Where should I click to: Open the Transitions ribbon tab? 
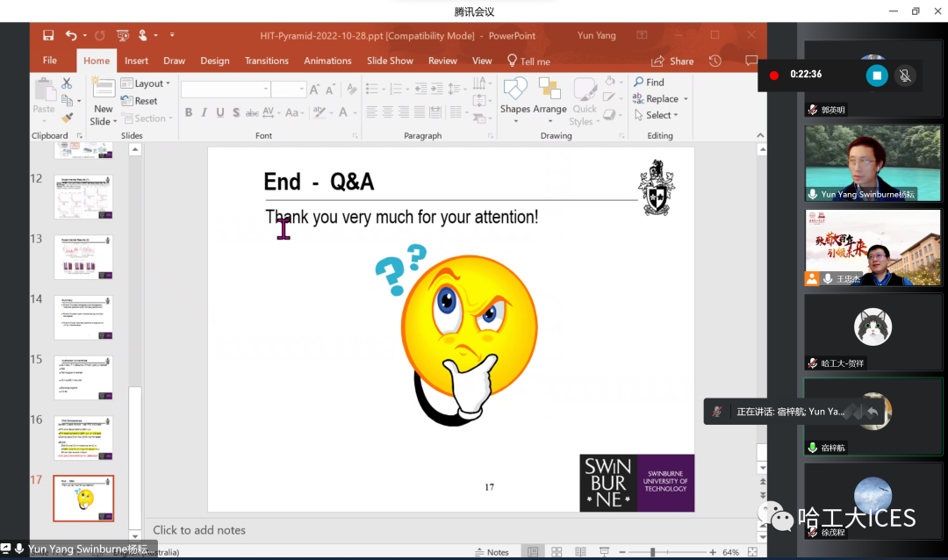[x=267, y=61]
